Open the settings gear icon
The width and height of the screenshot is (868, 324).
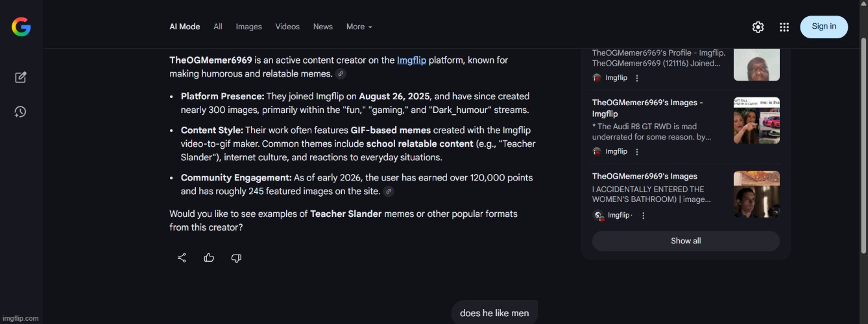(x=758, y=27)
